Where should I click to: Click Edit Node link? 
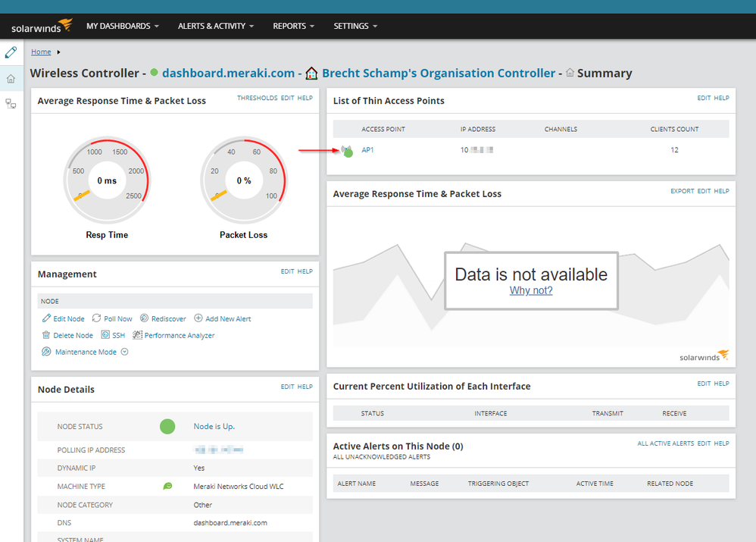tap(68, 319)
